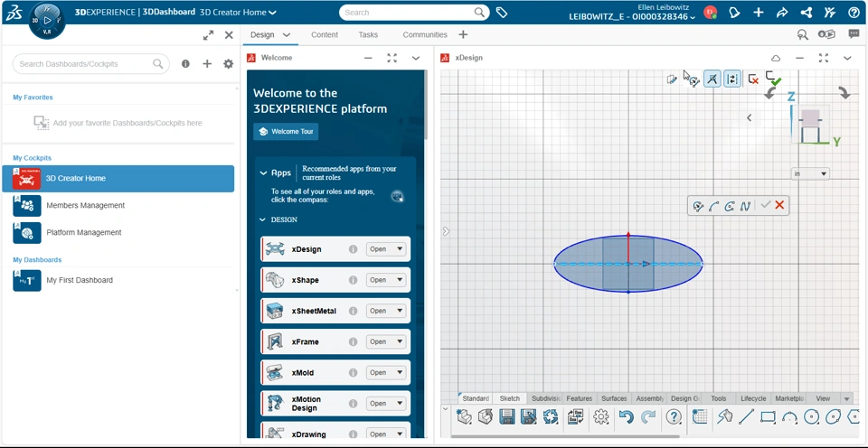The height and width of the screenshot is (448, 868).
Task: Collapse the DESIGN section chevron
Action: pos(262,219)
